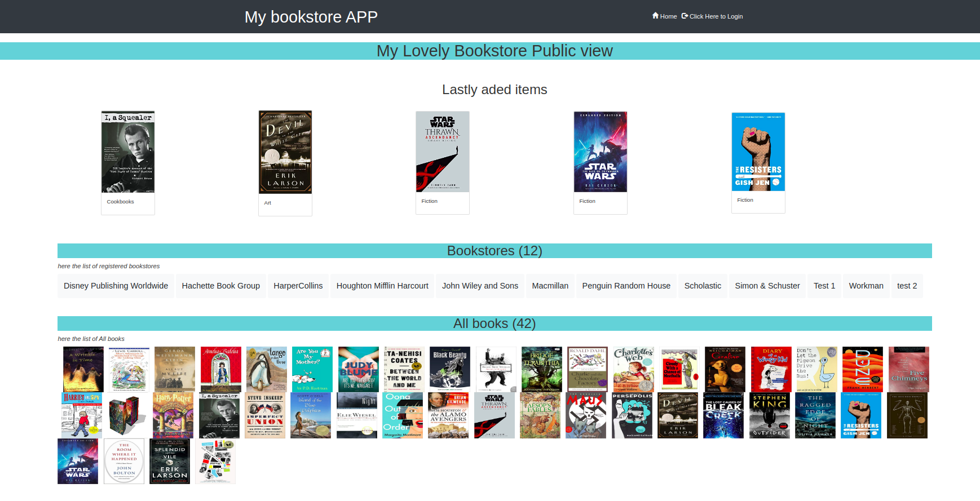Go to John Wiley and Sons bookstore
980x501 pixels.
click(x=480, y=286)
